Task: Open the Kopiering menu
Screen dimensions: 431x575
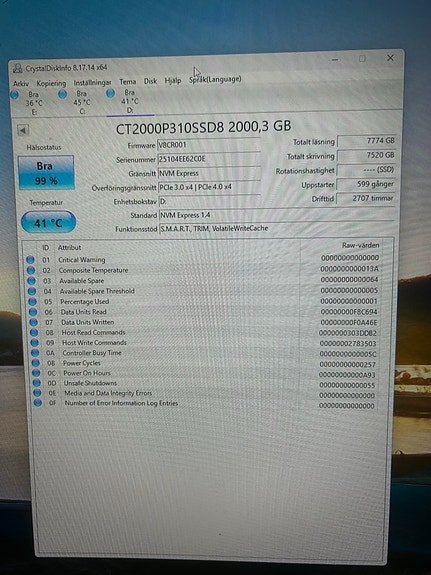Action: click(x=51, y=83)
